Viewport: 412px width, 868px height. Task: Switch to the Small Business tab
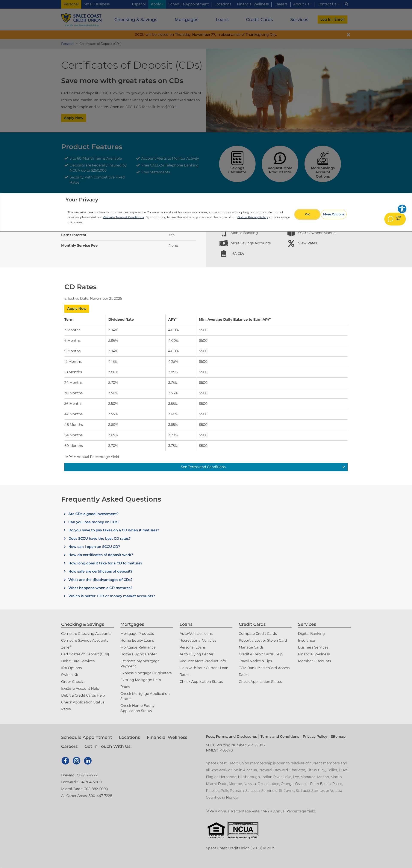coord(97,4)
